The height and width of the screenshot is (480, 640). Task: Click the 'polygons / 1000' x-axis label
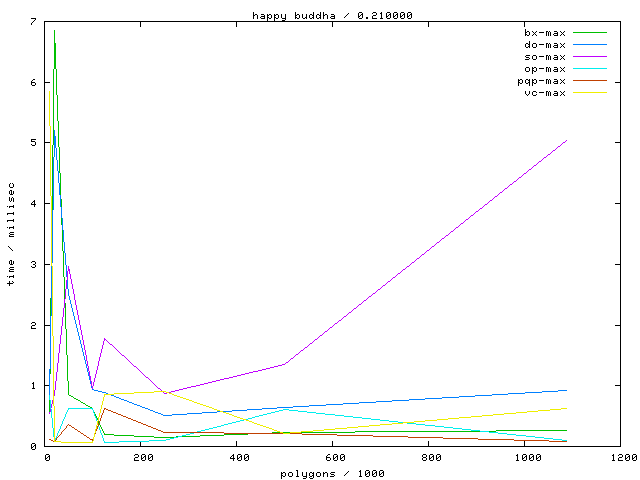coord(332,472)
